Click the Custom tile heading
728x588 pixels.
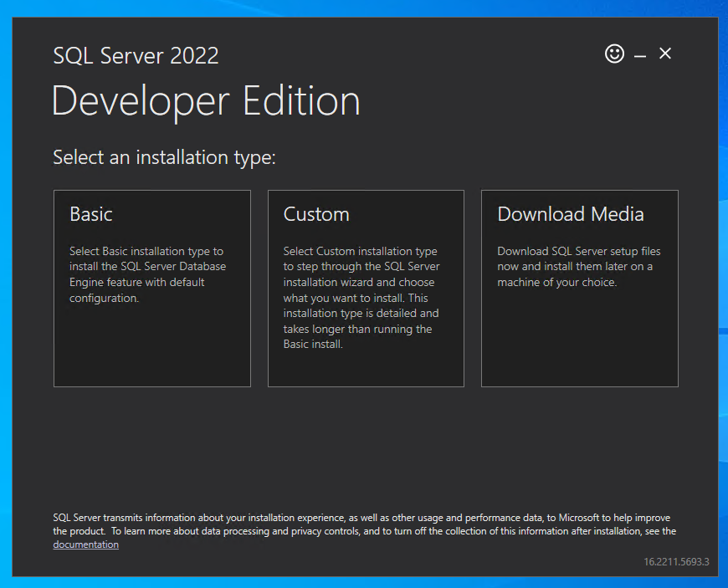(x=316, y=214)
